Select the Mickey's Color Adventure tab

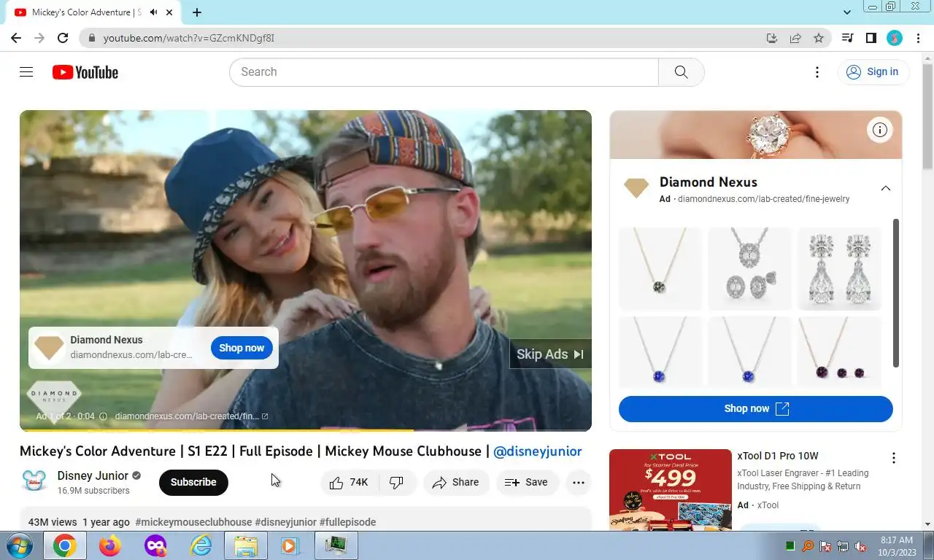click(93, 12)
